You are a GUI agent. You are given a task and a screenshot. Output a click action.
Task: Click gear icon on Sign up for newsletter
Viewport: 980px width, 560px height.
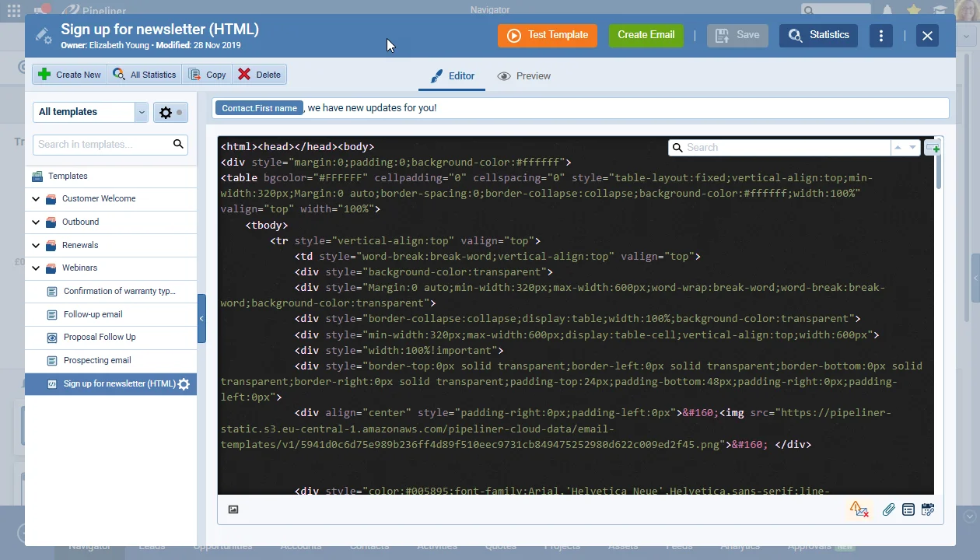point(184,384)
